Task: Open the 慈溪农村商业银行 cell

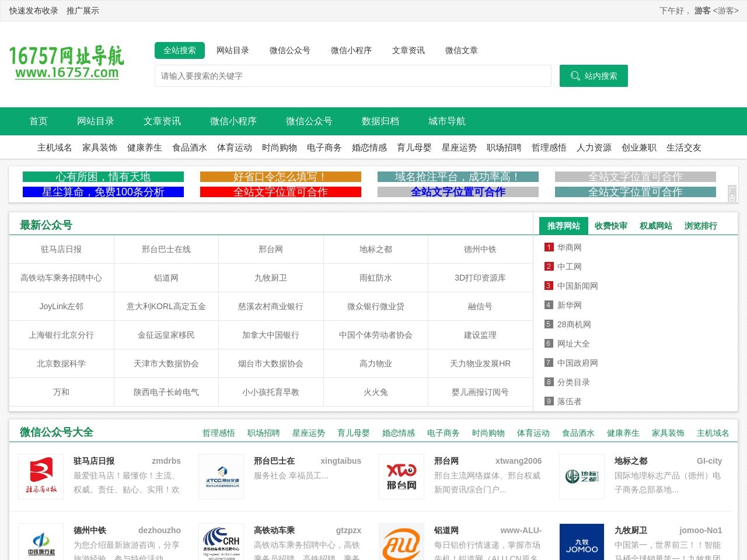Action: [271, 306]
